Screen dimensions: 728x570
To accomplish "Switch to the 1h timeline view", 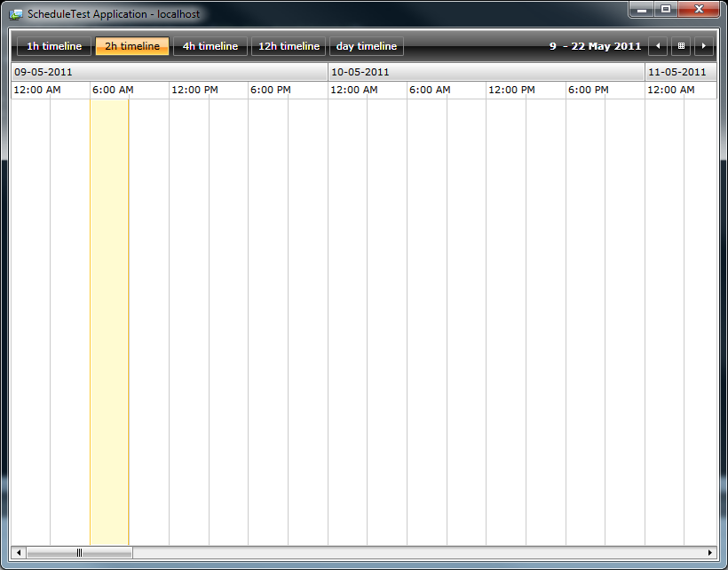I will (54, 46).
